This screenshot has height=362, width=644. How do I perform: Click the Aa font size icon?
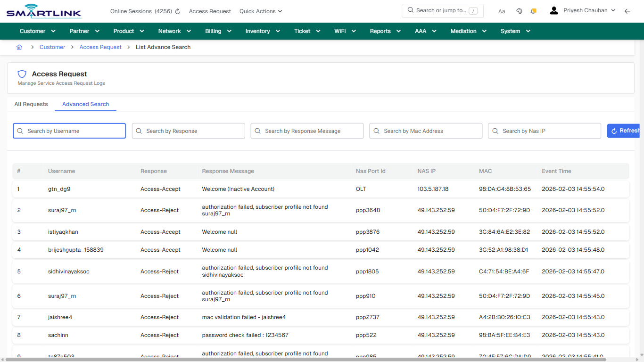[x=502, y=11]
